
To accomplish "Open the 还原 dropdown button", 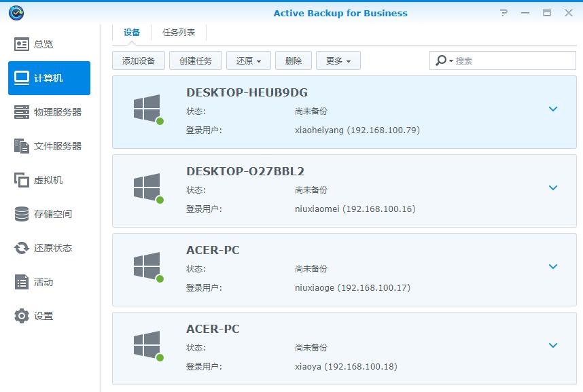I will (x=249, y=60).
